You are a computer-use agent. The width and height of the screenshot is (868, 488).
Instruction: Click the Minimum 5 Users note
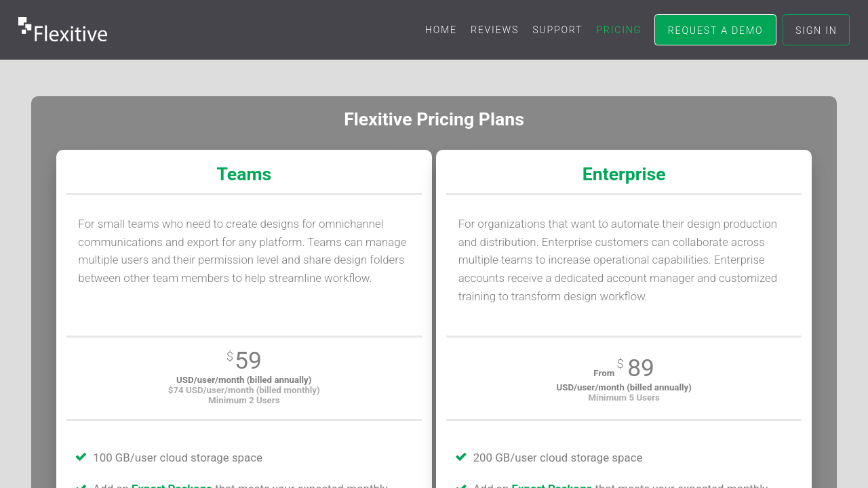tap(624, 397)
